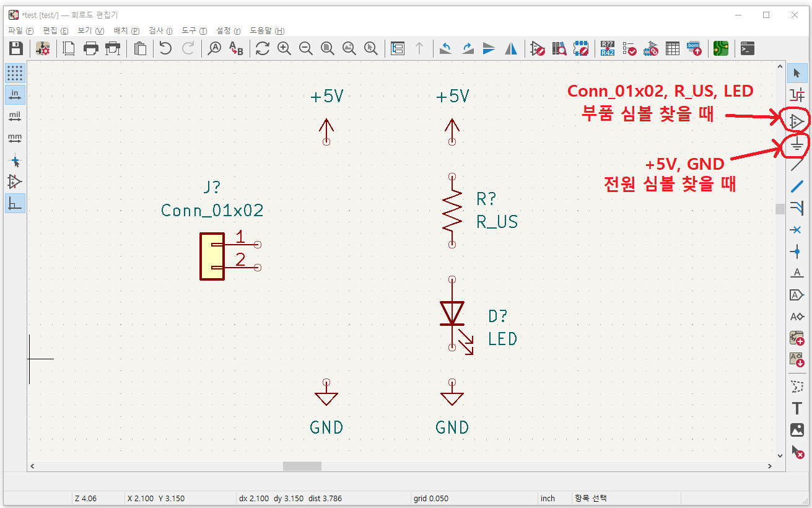
Task: Select Add Power Symbol tool
Action: [797, 145]
